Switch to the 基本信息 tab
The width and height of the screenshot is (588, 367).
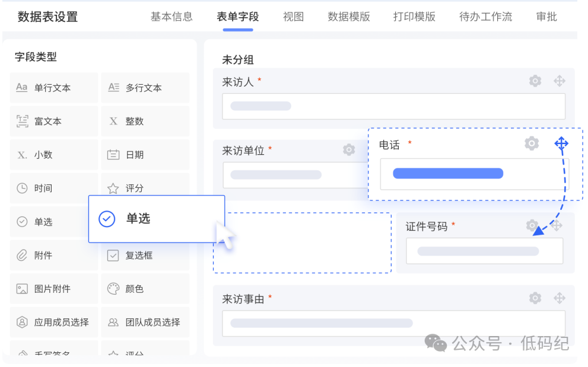click(171, 17)
